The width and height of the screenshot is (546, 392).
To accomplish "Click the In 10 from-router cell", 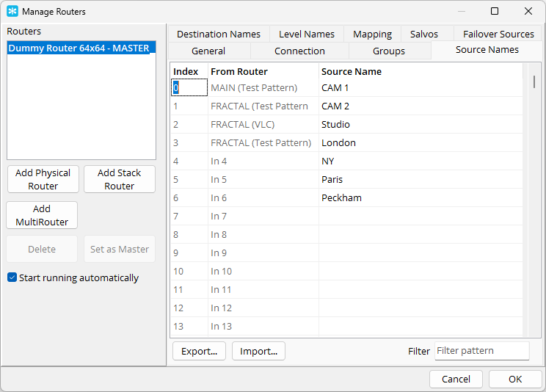I will coord(263,271).
